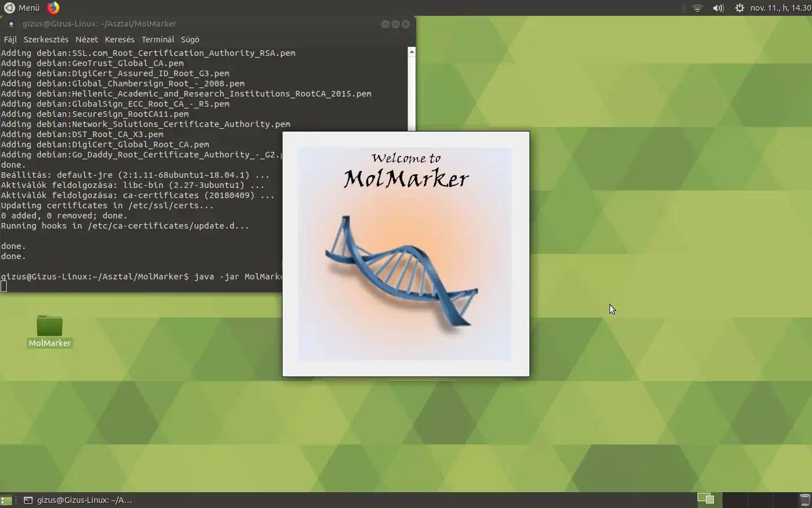The height and width of the screenshot is (508, 812).
Task: Open the Fájl menu in the terminal
Action: 10,40
